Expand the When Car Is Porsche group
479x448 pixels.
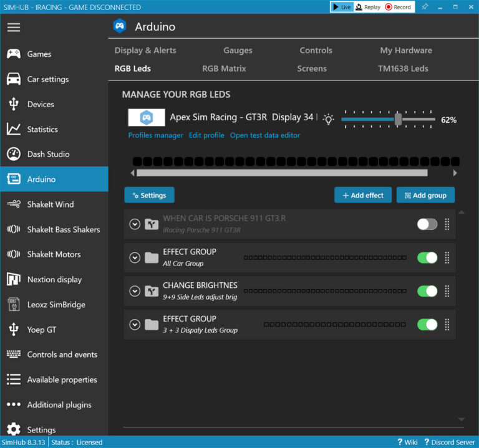[135, 224]
